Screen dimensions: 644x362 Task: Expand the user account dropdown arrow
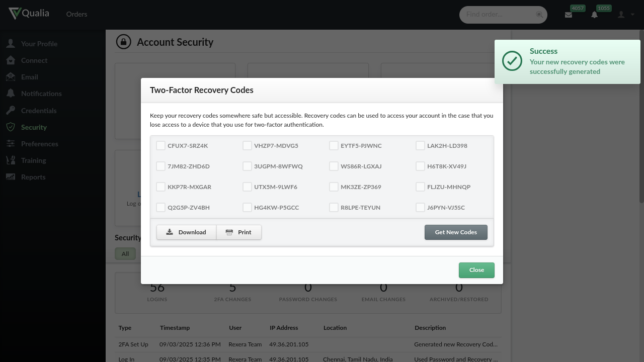tap(632, 15)
